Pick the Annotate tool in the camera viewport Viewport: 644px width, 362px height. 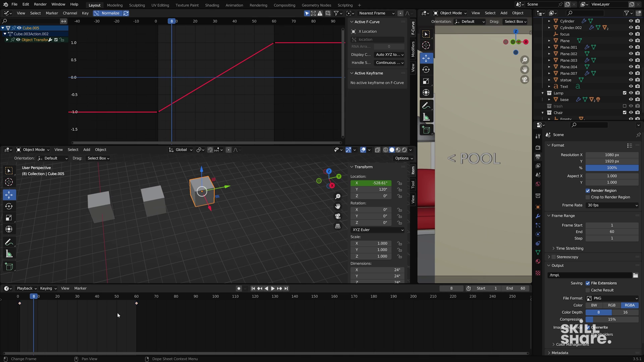pyautogui.click(x=426, y=106)
